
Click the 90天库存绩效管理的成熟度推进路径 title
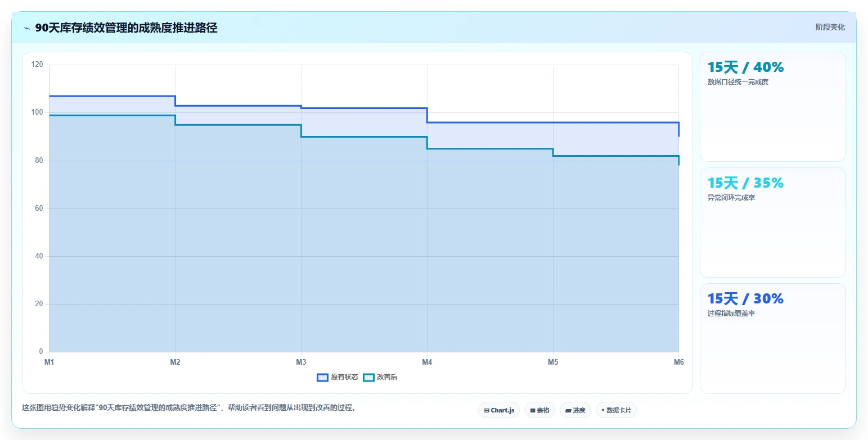tap(126, 28)
